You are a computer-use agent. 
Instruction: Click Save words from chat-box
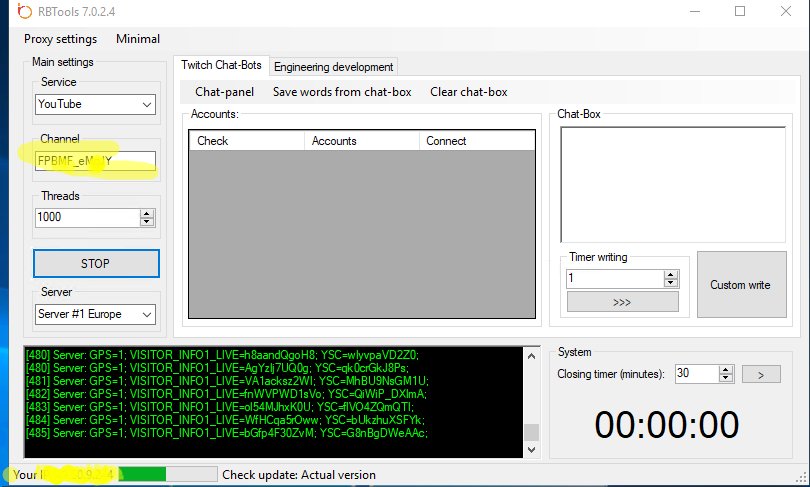(x=342, y=92)
